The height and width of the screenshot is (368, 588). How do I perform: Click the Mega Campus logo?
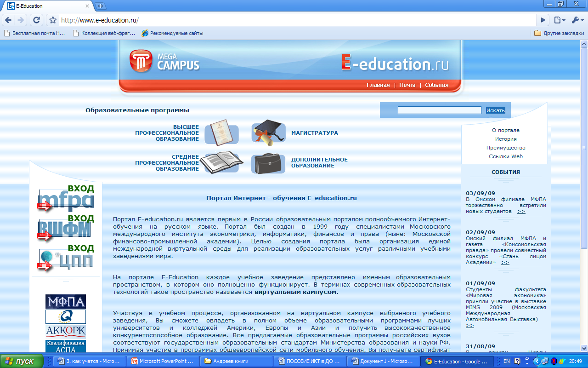pos(164,61)
